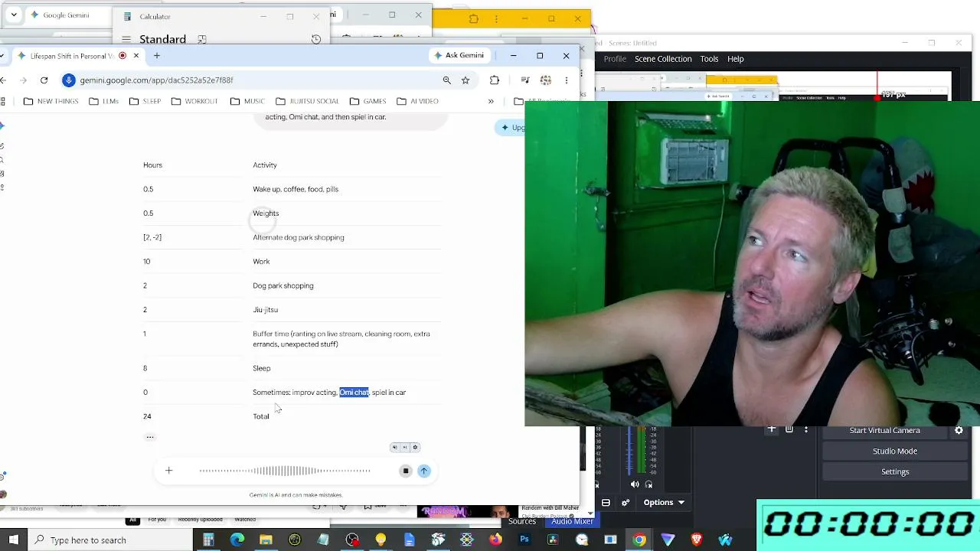Send the Gemini prompt with arrow button
980x551 pixels.
coord(424,471)
